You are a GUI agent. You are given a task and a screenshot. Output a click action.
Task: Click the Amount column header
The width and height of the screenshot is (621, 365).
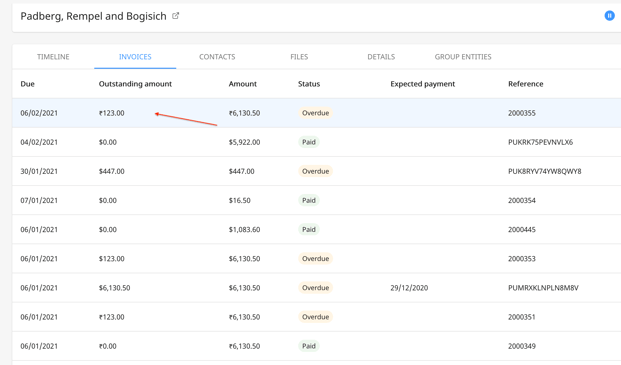tap(242, 84)
